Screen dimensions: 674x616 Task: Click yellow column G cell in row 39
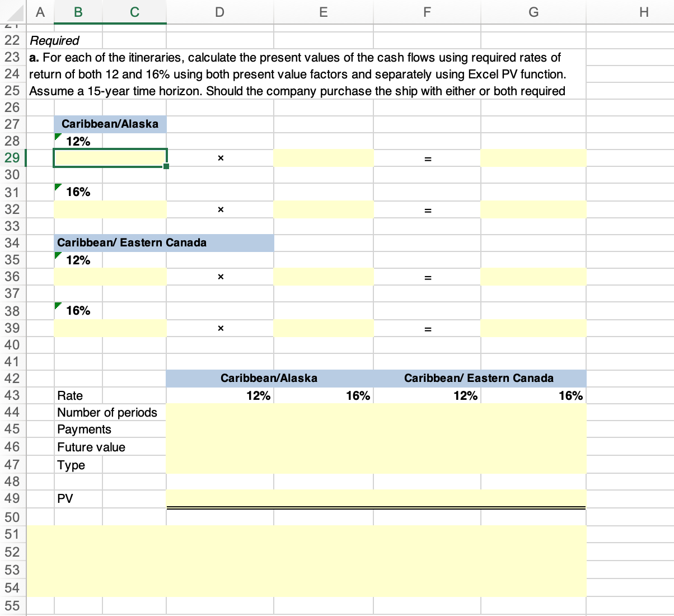point(533,328)
